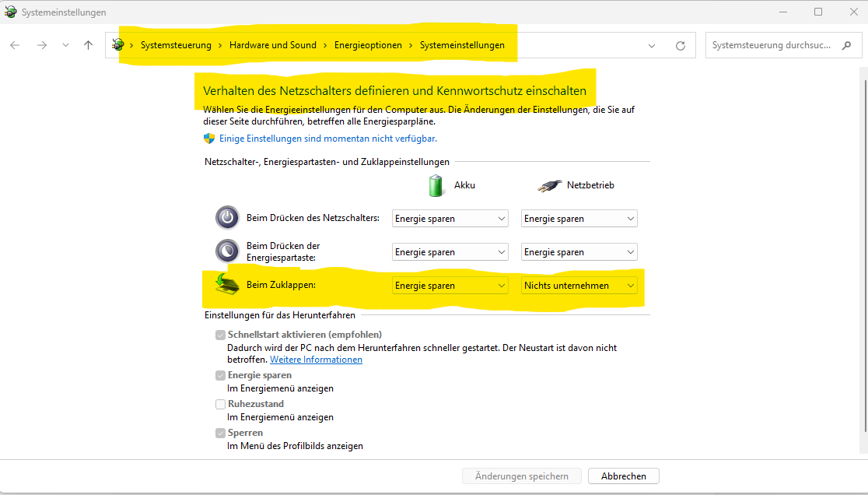Click Änderungen speichern button
The width and height of the screenshot is (868, 495).
[x=521, y=476]
